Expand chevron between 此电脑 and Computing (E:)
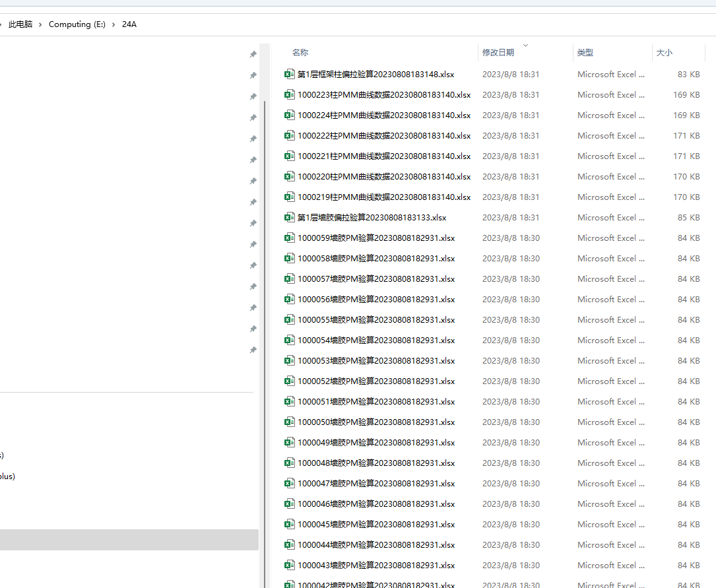The width and height of the screenshot is (716, 588). 41,24
